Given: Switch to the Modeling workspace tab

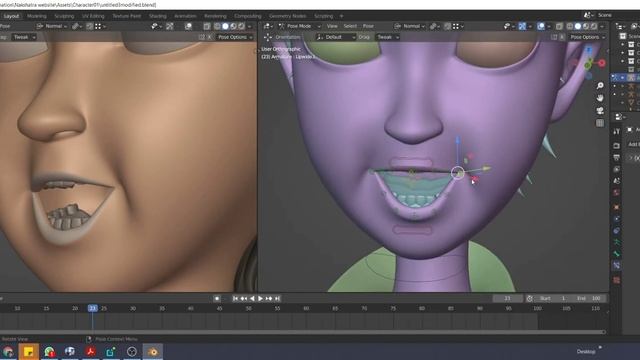Looking at the screenshot, I should click(37, 16).
